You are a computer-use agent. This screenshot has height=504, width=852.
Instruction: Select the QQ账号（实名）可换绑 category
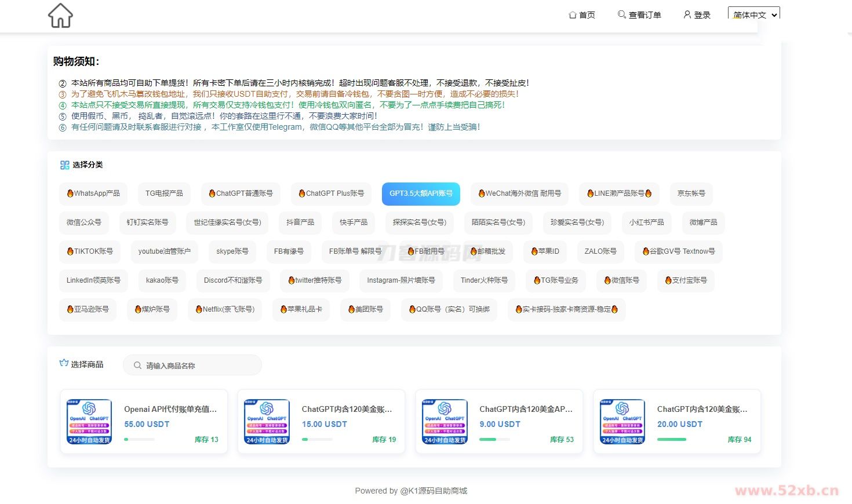[x=449, y=309]
